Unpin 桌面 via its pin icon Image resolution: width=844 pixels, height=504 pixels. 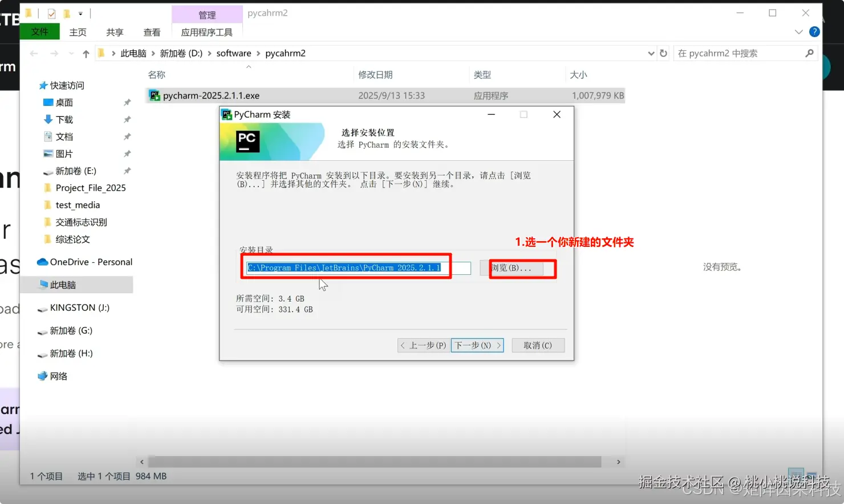(x=127, y=103)
